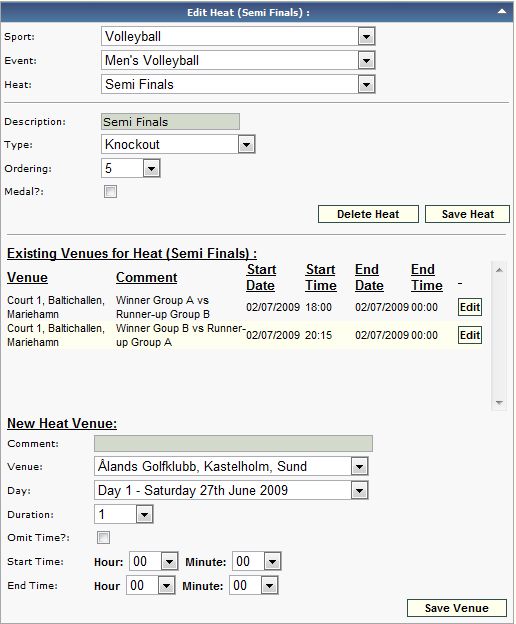Click the New Heat Venue Comment field
Image resolution: width=516 pixels, height=624 pixels.
click(x=233, y=443)
